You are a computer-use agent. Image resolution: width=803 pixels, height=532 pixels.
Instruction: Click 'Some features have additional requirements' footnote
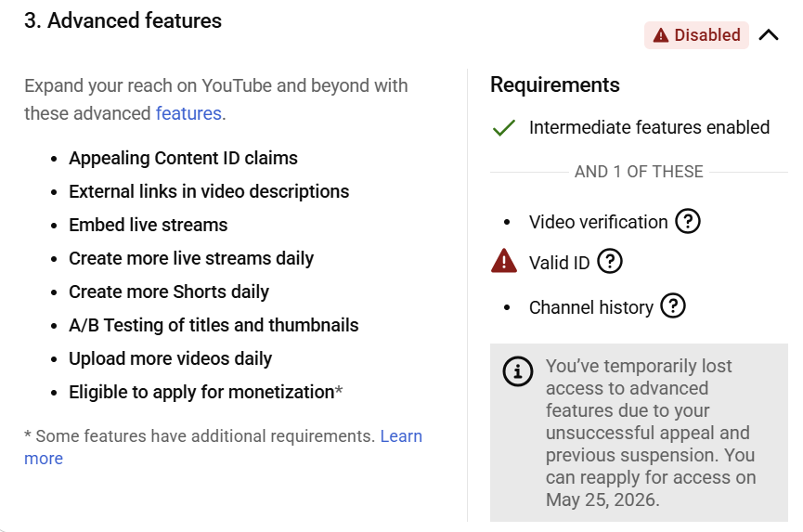(201, 436)
